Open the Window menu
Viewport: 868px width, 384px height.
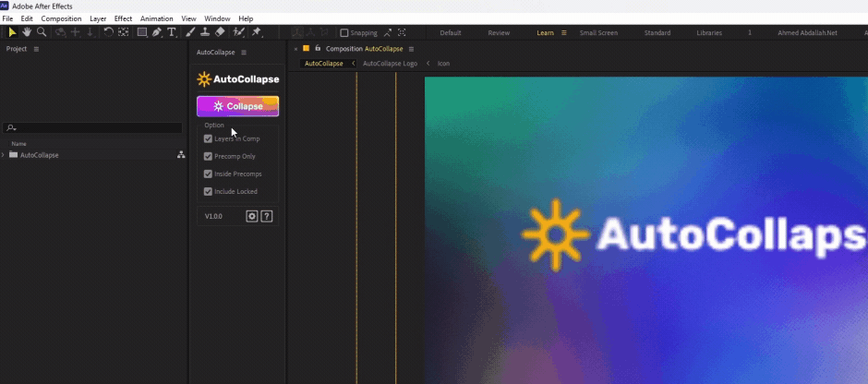tap(217, 18)
